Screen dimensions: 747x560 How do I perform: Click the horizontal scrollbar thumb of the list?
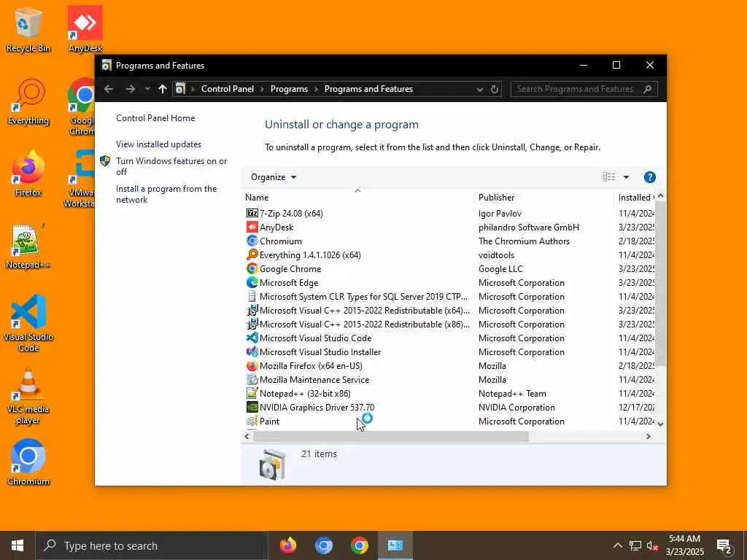pyautogui.click(x=391, y=436)
